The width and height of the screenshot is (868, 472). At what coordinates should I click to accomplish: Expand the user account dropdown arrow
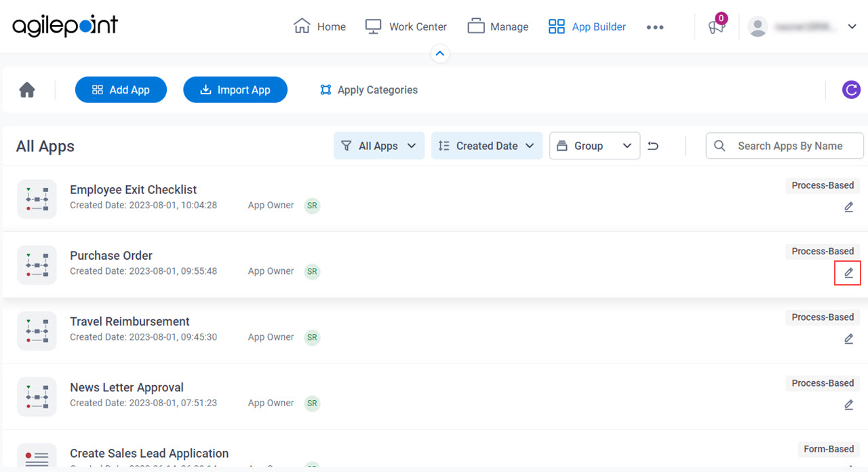pos(852,26)
